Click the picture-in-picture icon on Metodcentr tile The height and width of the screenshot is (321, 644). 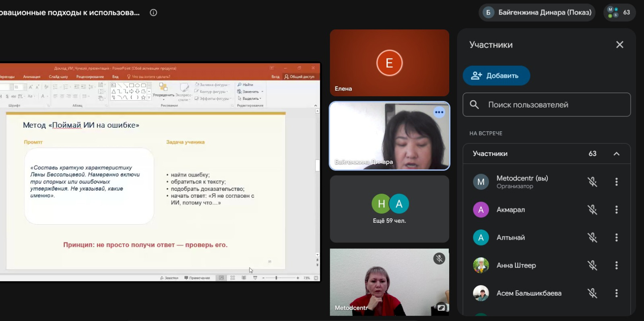[441, 308]
